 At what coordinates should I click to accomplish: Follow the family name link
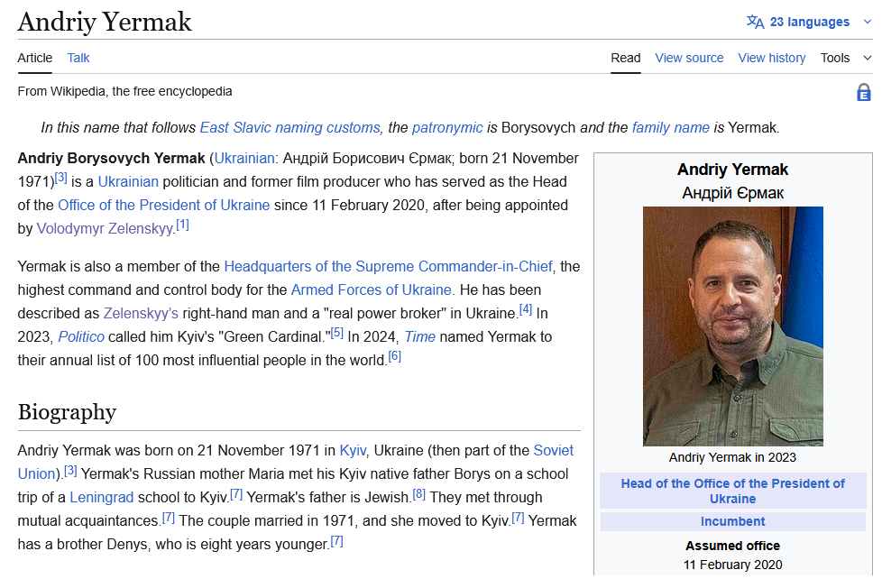[x=670, y=128]
